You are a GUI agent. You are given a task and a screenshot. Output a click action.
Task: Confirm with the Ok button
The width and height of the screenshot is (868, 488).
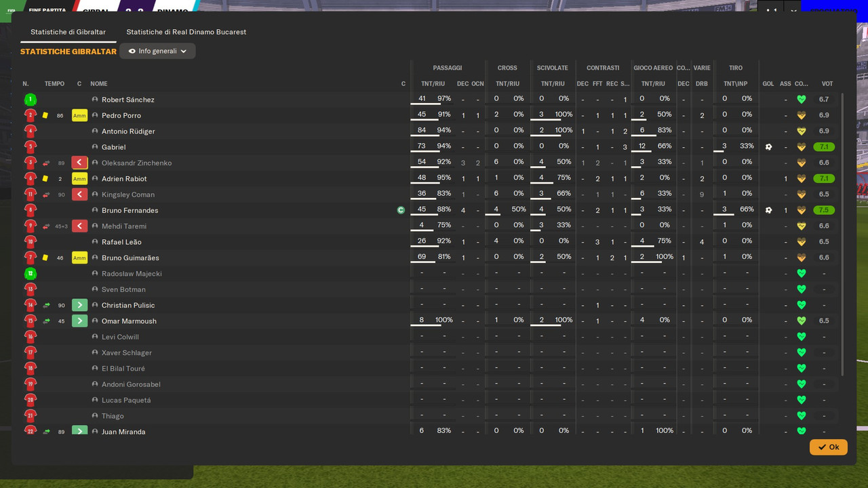(828, 447)
